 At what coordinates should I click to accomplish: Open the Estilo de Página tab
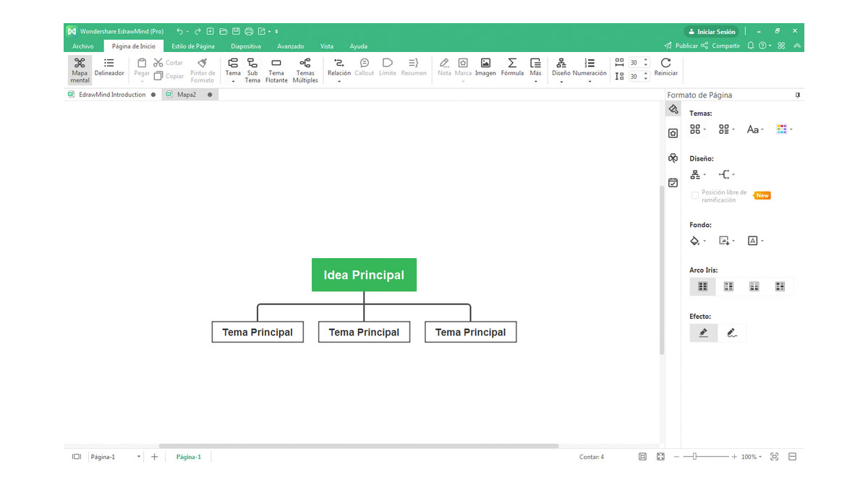[193, 46]
